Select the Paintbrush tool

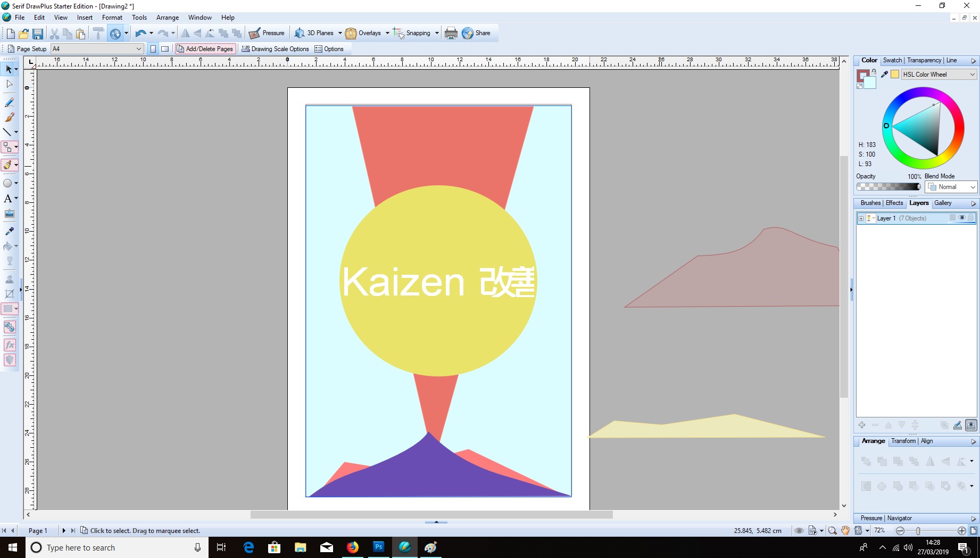tap(9, 117)
